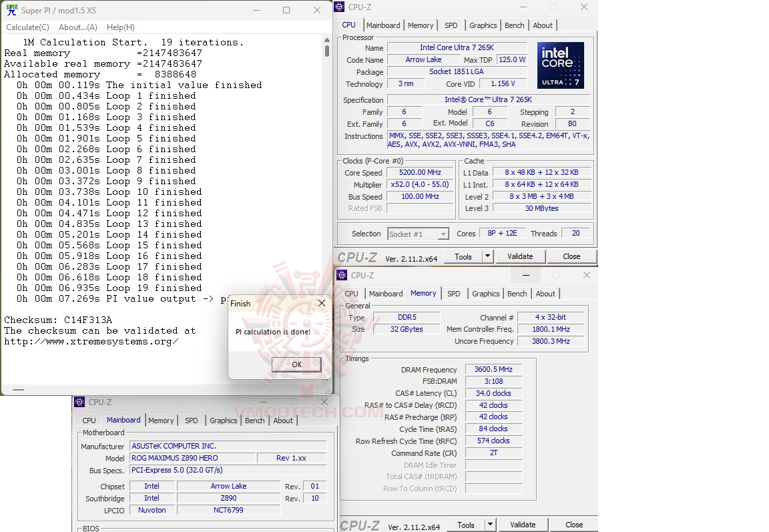Open the About...(A) menu in Super PI
Image resolution: width=769 pixels, height=532 pixels.
pyautogui.click(x=78, y=27)
